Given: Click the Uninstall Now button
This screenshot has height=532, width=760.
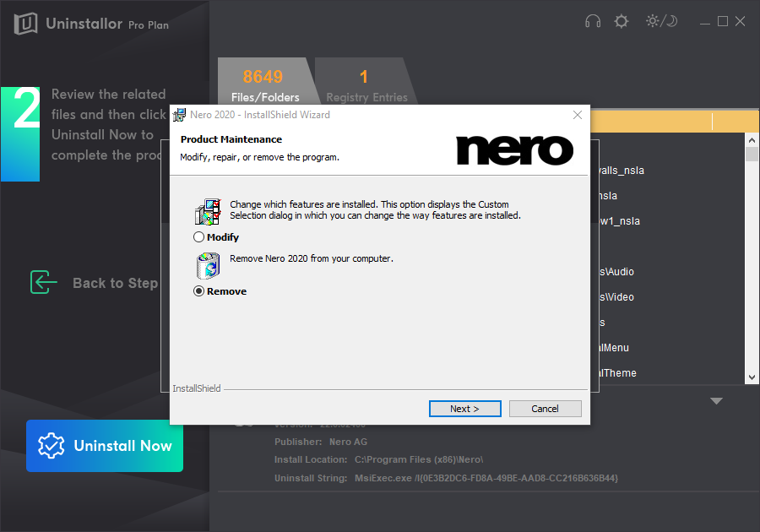Looking at the screenshot, I should 105,446.
